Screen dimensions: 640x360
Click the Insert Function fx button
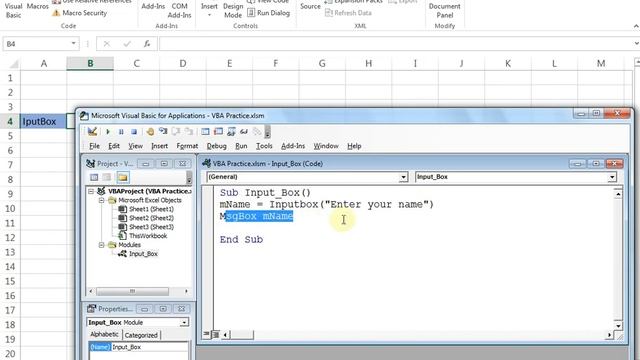click(x=147, y=43)
